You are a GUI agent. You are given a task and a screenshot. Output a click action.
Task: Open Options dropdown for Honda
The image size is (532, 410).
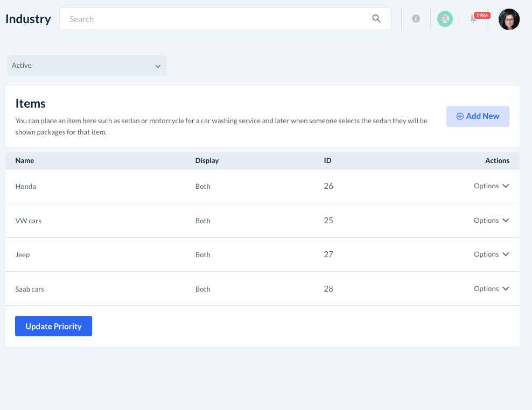[x=491, y=186]
